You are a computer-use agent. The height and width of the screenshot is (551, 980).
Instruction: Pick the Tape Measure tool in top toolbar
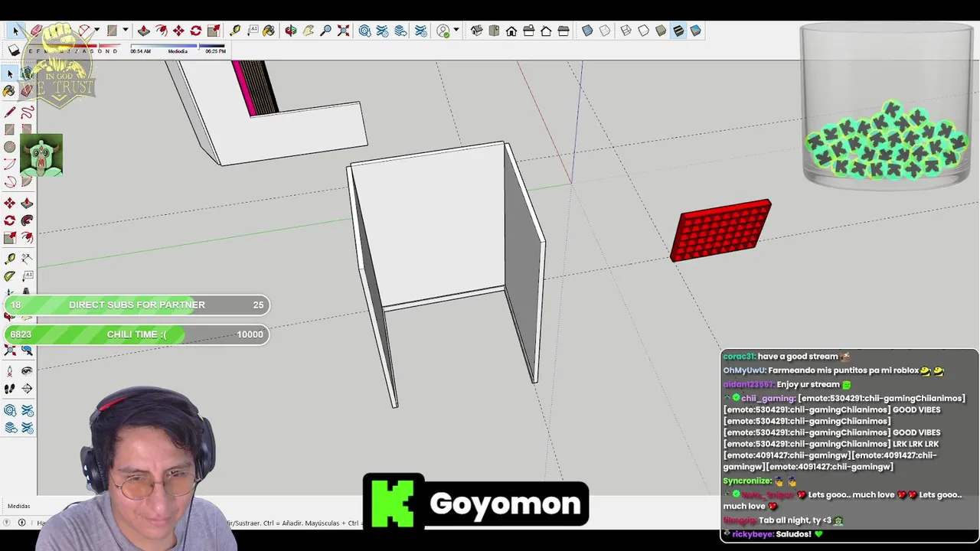pos(235,31)
